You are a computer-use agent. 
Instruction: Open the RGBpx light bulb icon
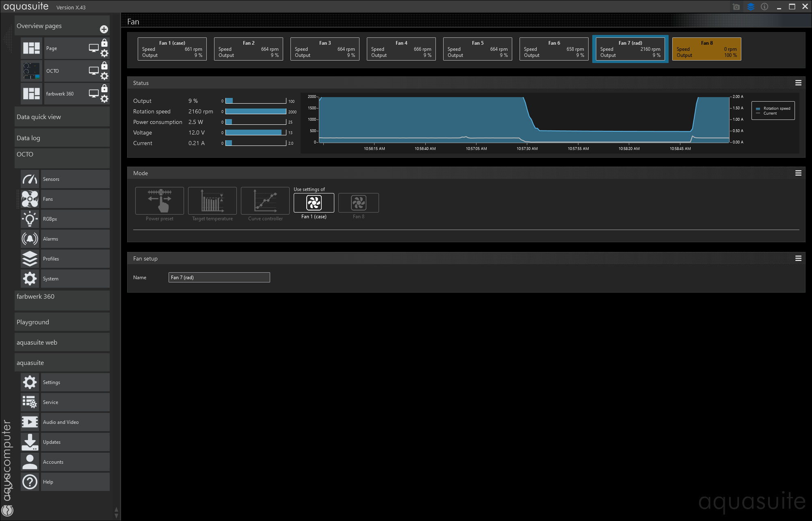pos(30,219)
